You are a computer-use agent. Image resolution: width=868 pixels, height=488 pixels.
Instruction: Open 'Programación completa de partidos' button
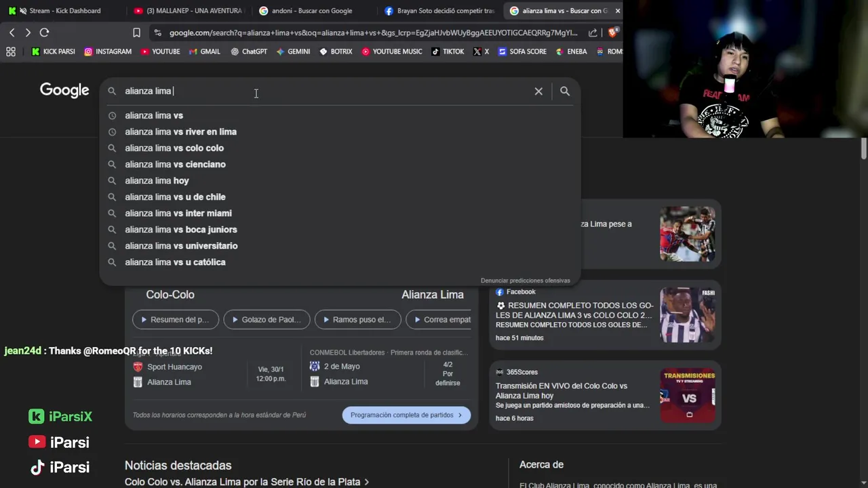coord(406,415)
